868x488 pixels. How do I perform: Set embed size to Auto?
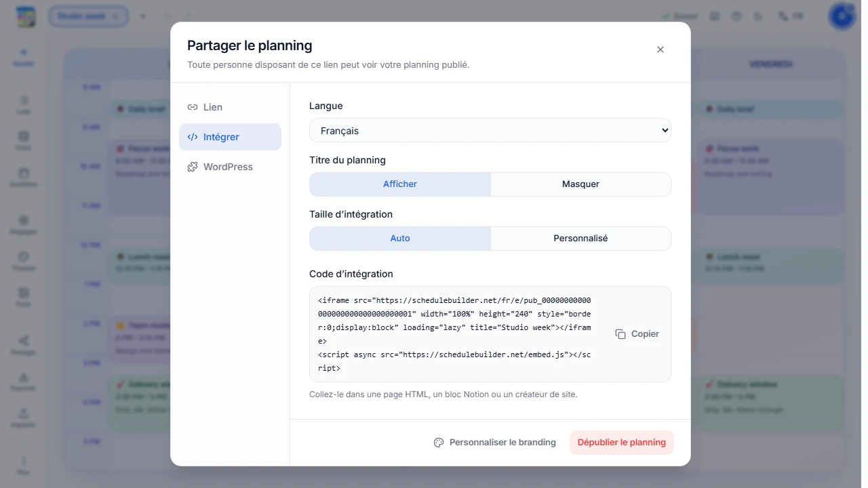(x=400, y=239)
